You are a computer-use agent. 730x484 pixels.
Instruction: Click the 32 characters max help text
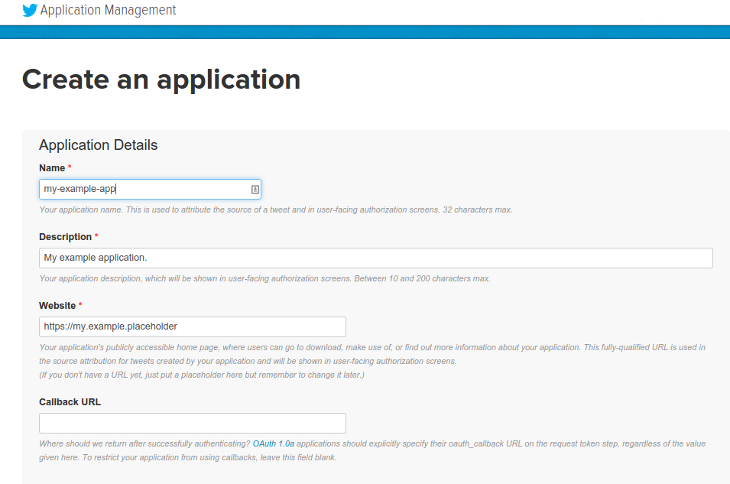click(477, 210)
